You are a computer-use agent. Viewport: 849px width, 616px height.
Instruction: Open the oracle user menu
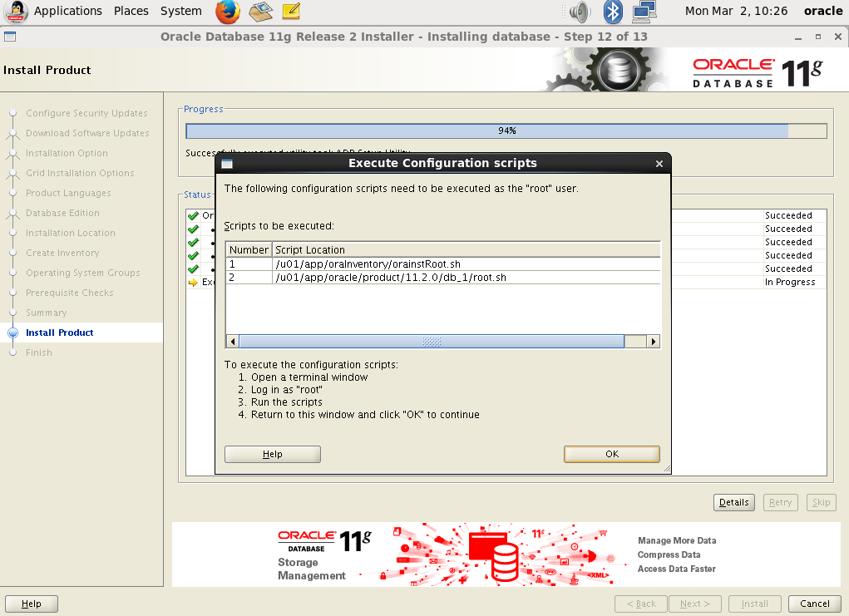(823, 11)
